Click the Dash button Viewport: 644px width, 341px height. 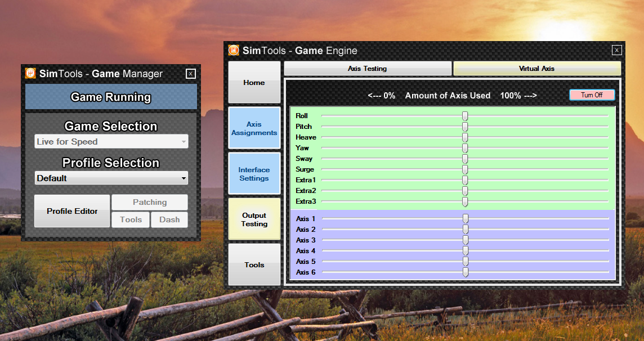pyautogui.click(x=169, y=219)
